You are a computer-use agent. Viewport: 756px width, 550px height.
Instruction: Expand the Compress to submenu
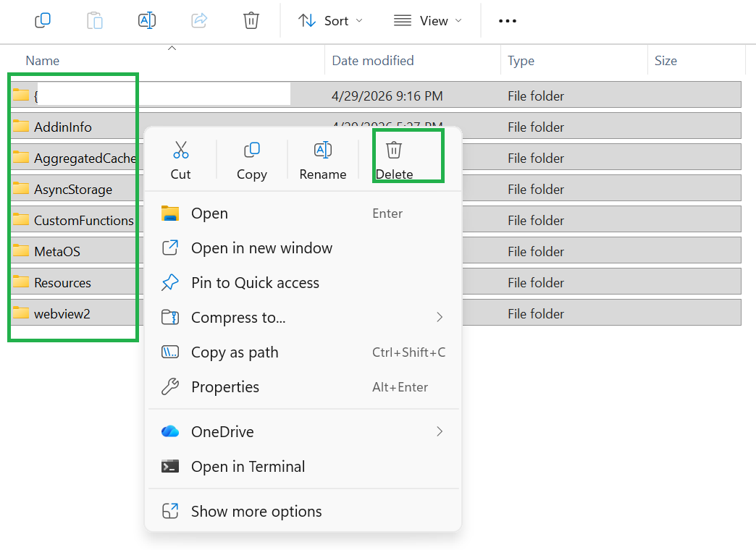click(303, 318)
